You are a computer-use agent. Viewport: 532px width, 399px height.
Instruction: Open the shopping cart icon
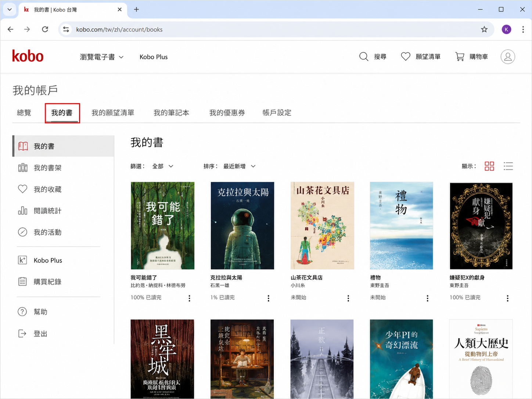click(x=460, y=57)
